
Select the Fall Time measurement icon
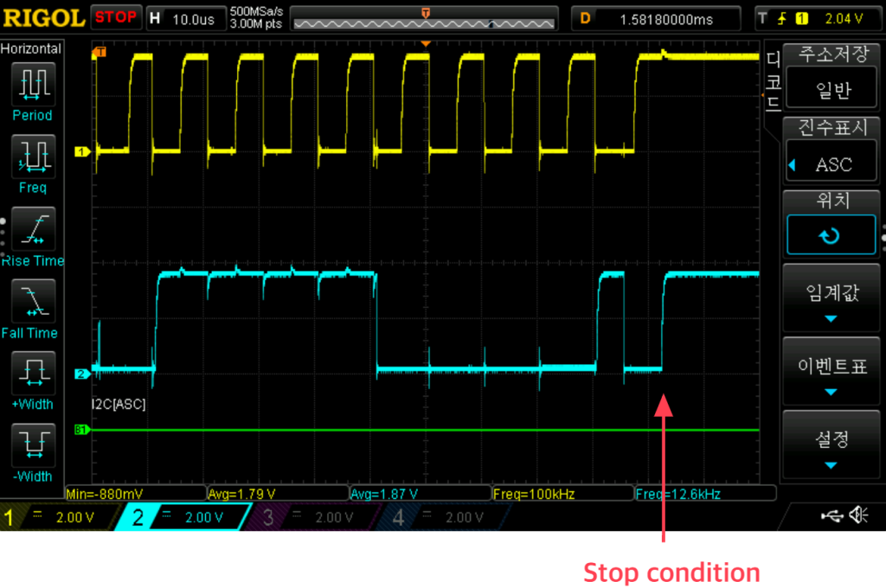tap(33, 301)
